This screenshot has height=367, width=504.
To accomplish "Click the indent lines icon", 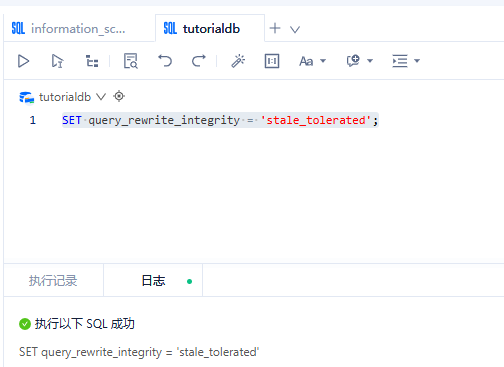I will [x=400, y=61].
